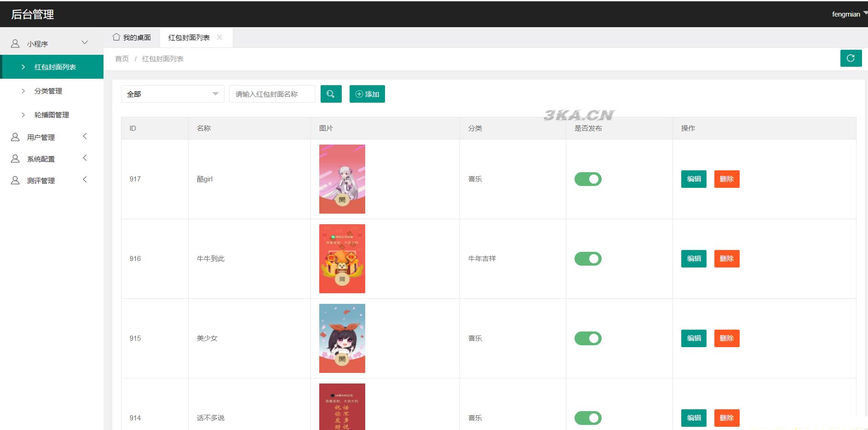Image resolution: width=868 pixels, height=430 pixels.
Task: Turn off publish switch for 美少女
Action: point(588,338)
